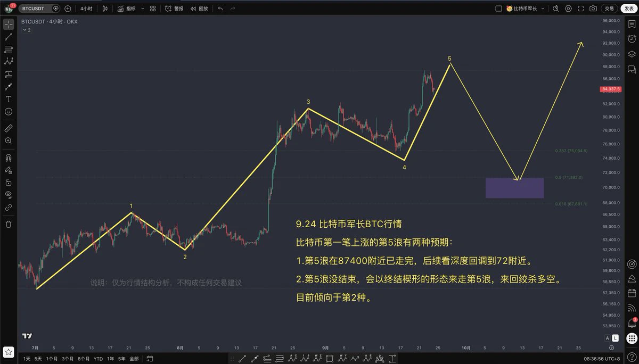Open chart settings gear icon
This screenshot has width=639, height=364.
tap(569, 9)
